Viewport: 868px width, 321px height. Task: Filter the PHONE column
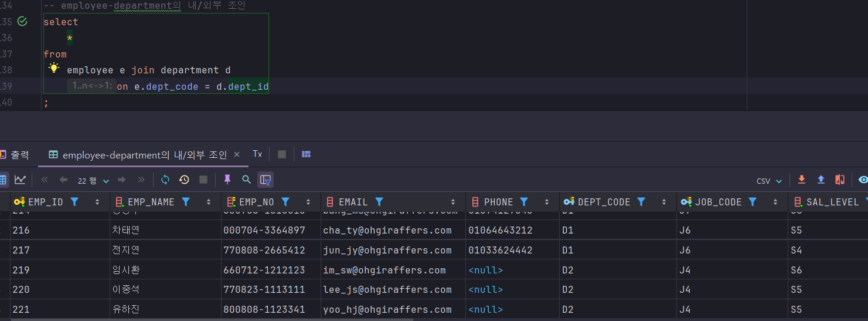524,202
